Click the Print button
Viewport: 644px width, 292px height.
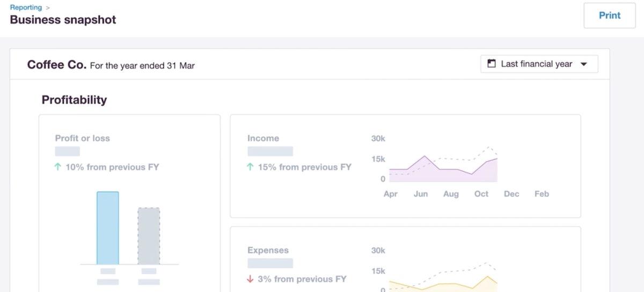coord(609,16)
